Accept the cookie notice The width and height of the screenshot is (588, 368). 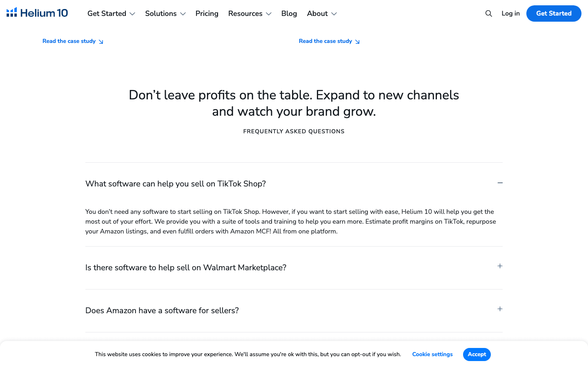[x=477, y=355]
